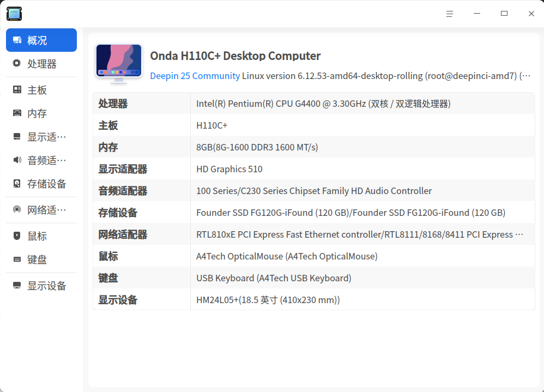This screenshot has height=392, width=544.
Task: Click the 内存 memory icon in sidebar
Action: [17, 113]
